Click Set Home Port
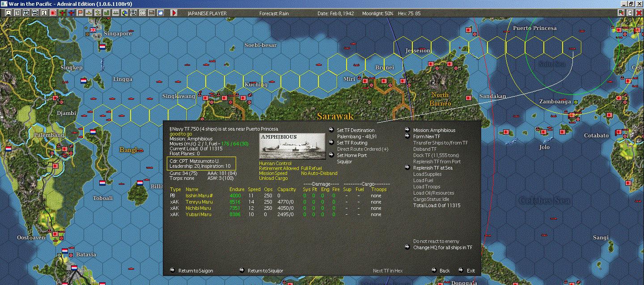This screenshot has height=285, width=644. [x=352, y=155]
